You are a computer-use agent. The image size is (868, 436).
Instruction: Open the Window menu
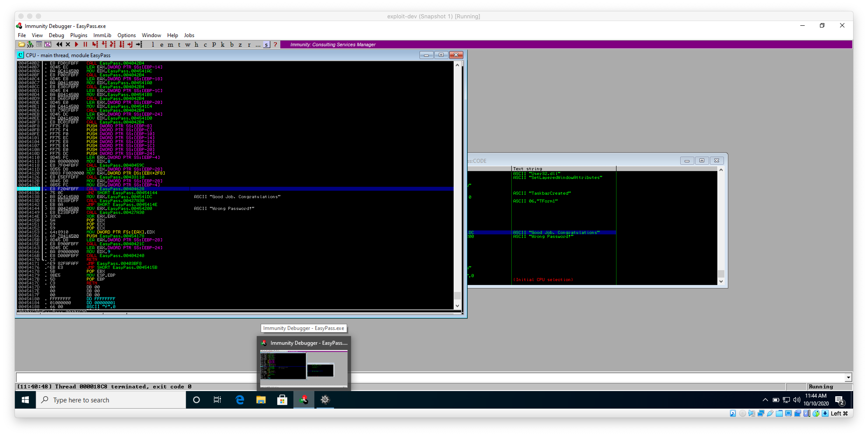click(151, 35)
